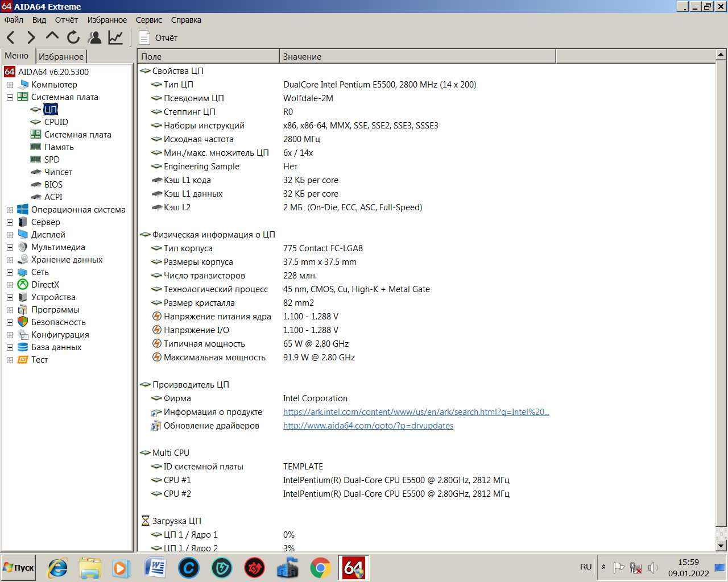Open the user icon in the toolbar
728x582 pixels.
[x=95, y=38]
